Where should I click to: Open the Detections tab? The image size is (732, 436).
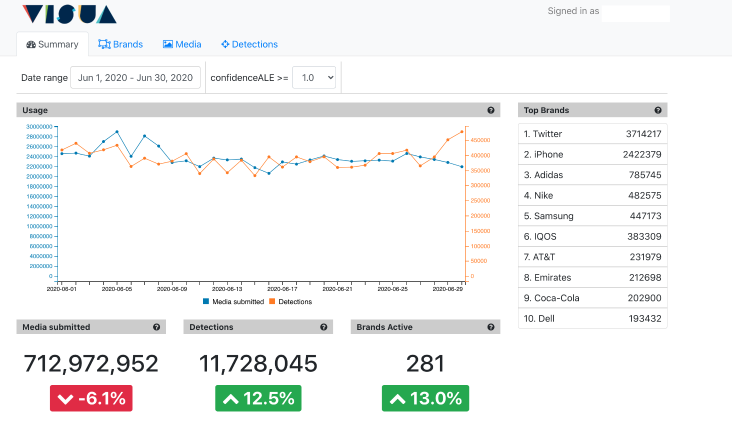(x=249, y=44)
